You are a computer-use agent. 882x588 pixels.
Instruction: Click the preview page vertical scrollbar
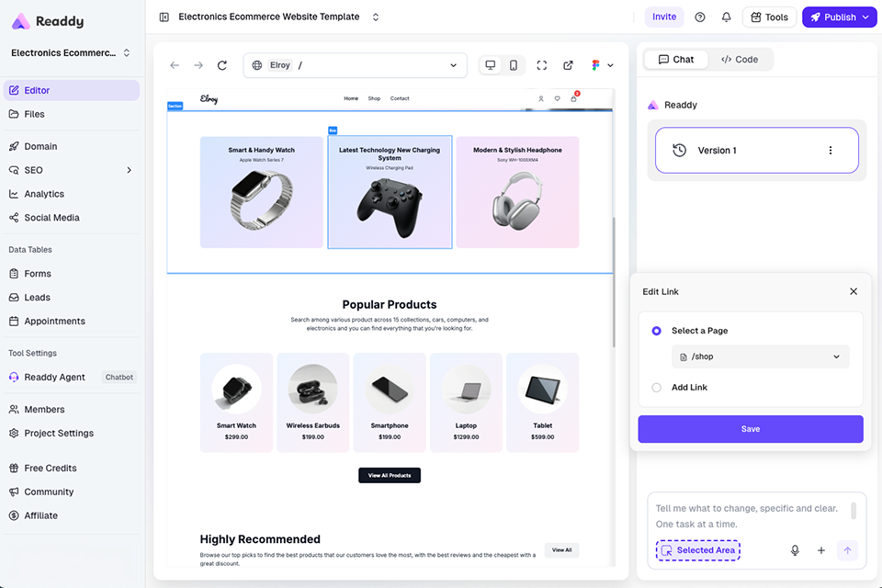coord(614,281)
